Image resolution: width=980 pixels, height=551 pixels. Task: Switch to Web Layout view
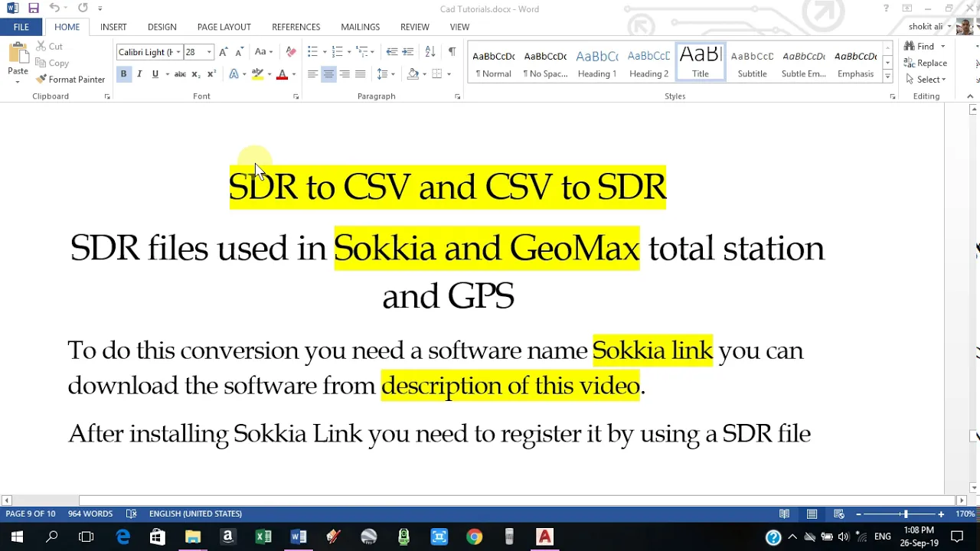click(x=839, y=514)
